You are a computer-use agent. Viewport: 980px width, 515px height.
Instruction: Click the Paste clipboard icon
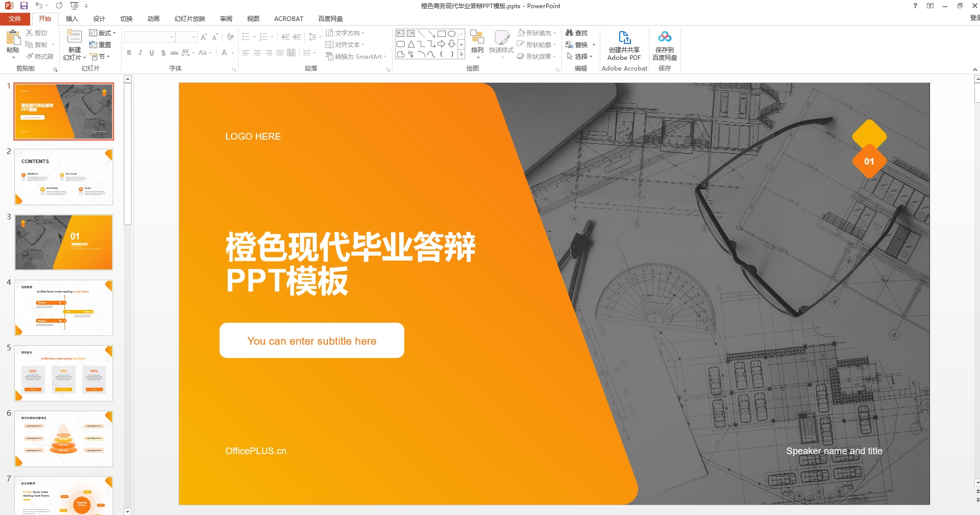[x=13, y=37]
